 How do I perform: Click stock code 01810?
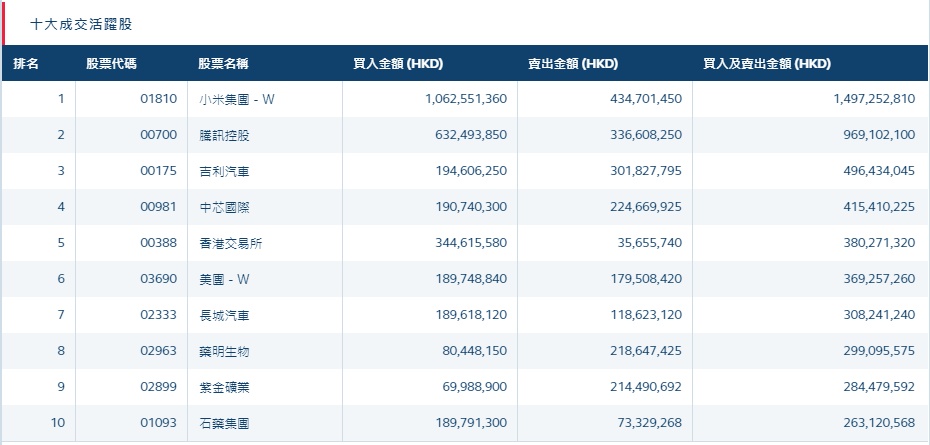coord(160,99)
